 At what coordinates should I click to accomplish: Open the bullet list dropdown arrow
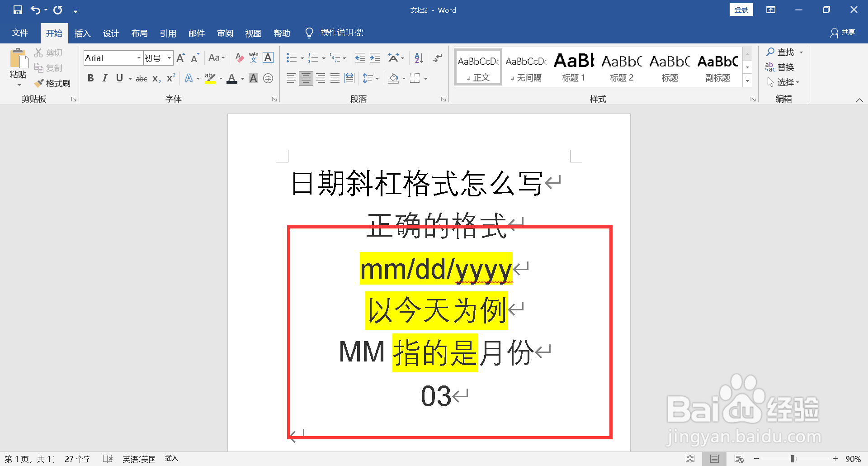pos(302,58)
